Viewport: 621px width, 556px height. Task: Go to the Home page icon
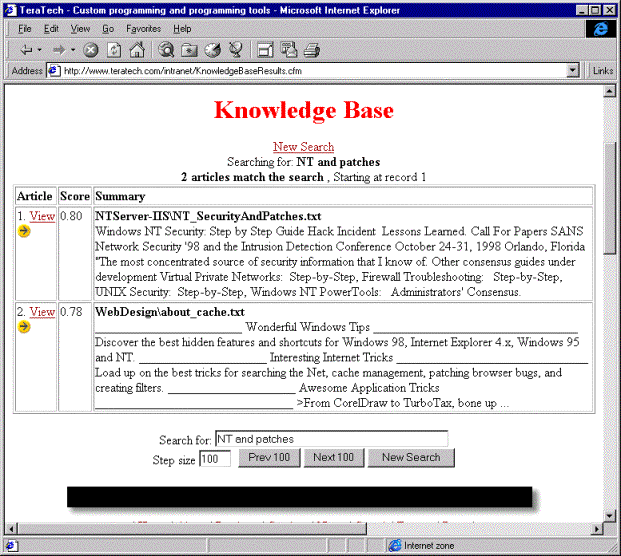pos(137,50)
